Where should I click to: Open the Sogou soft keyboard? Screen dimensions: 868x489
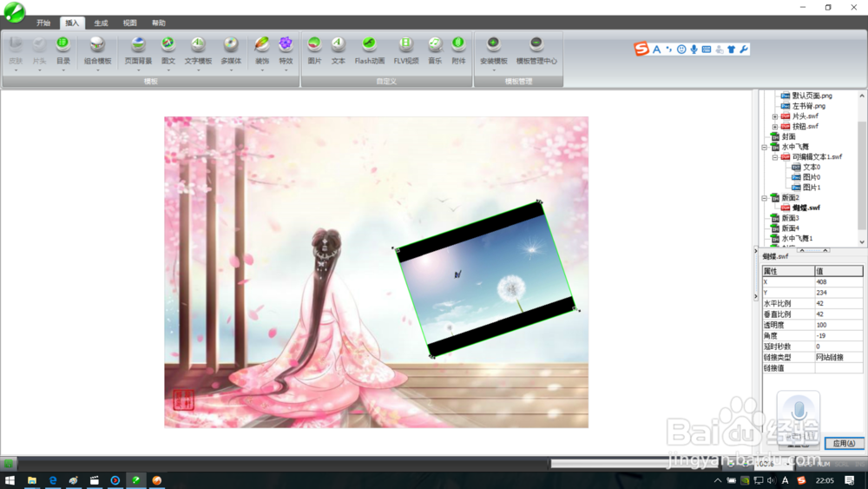[x=707, y=50]
